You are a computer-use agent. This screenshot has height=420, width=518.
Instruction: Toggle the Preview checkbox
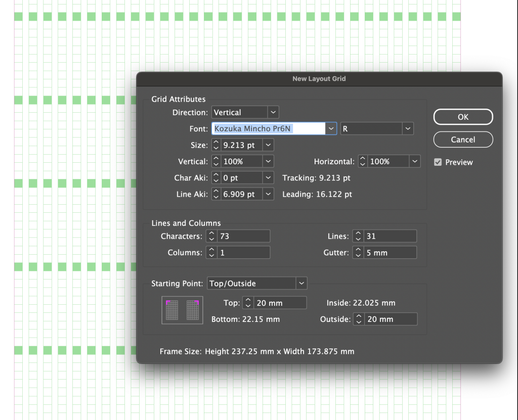pos(438,162)
